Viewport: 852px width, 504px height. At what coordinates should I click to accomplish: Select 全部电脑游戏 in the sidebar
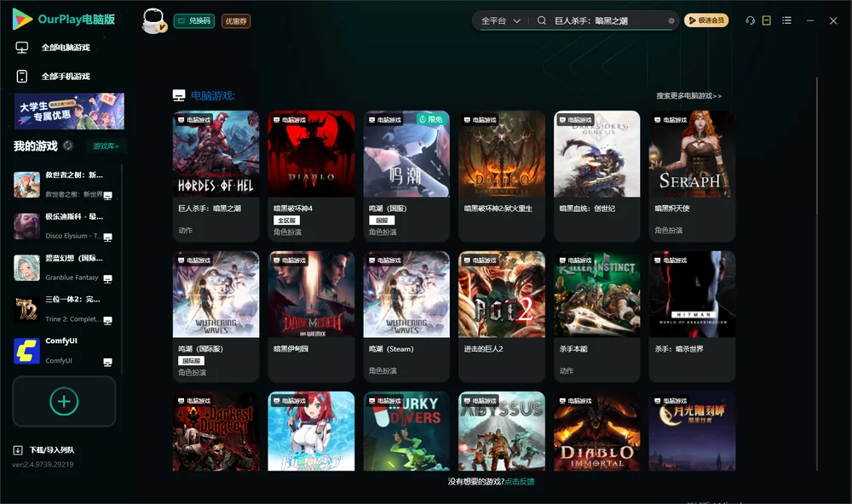pyautogui.click(x=66, y=48)
